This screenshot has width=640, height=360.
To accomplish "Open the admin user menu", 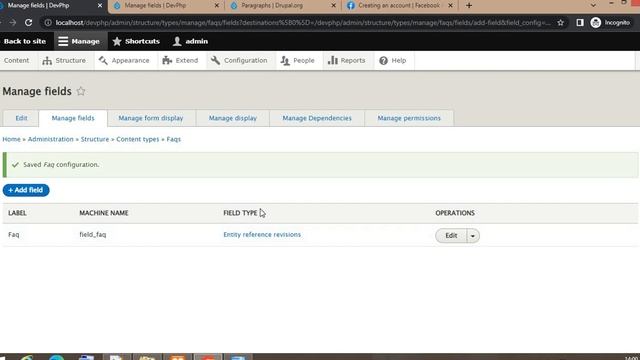I will [x=190, y=41].
